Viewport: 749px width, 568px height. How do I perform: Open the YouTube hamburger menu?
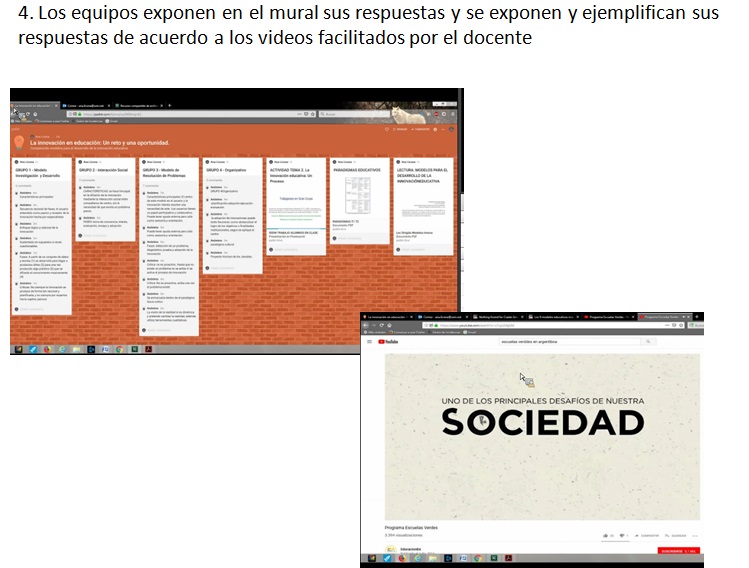point(369,341)
